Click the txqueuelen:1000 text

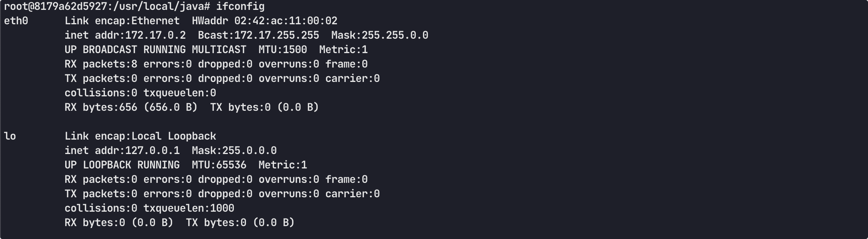[189, 208]
